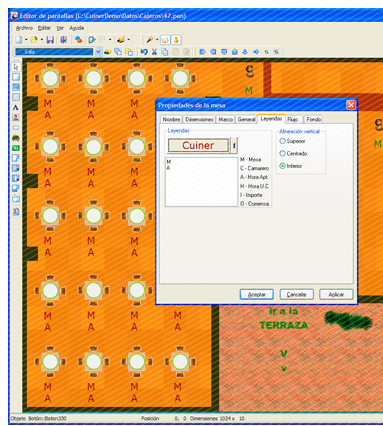Select the green keypad tool in left toolbox
Image resolution: width=383 pixels, height=426 pixels.
pos(16,148)
